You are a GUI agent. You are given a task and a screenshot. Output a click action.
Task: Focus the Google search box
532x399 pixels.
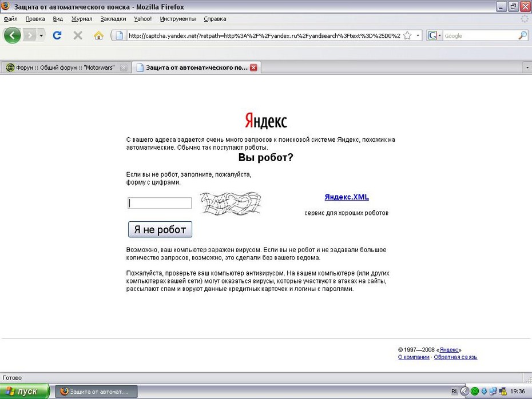pyautogui.click(x=481, y=35)
